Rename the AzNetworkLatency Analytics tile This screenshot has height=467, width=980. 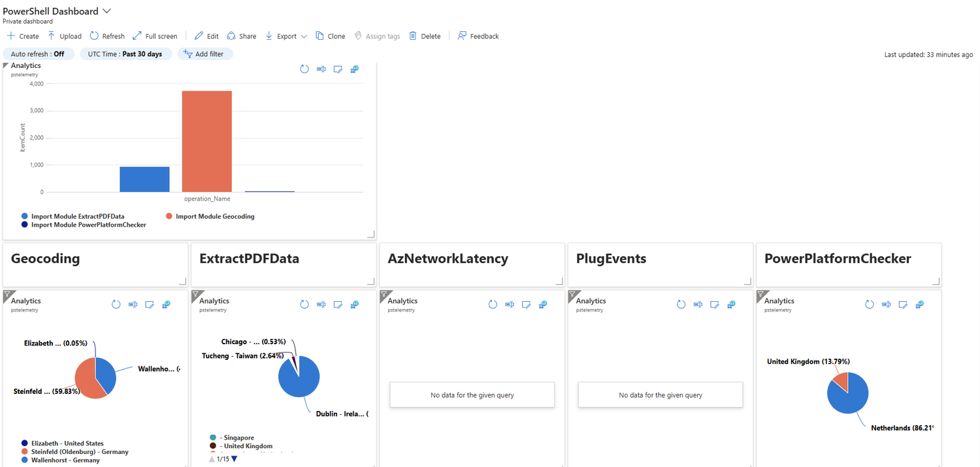click(x=510, y=304)
